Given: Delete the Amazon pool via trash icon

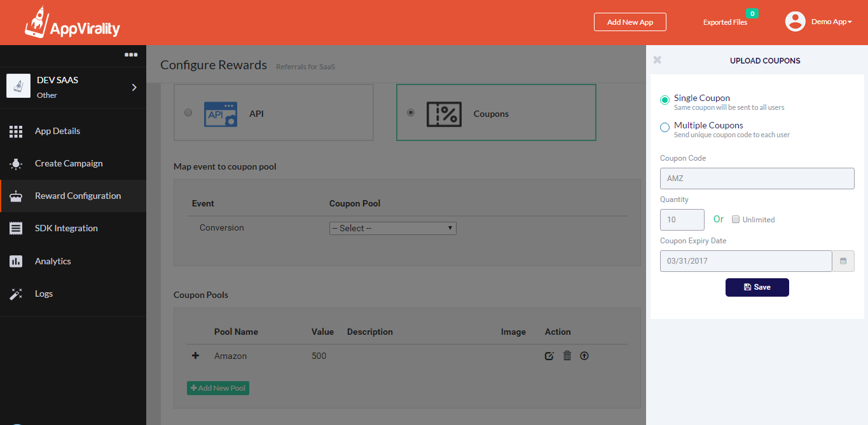Looking at the screenshot, I should 567,356.
